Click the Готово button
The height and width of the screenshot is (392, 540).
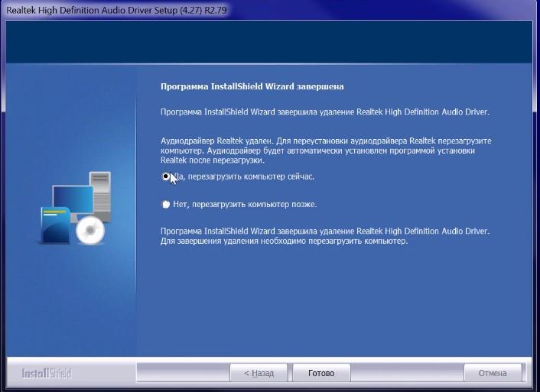click(x=321, y=373)
